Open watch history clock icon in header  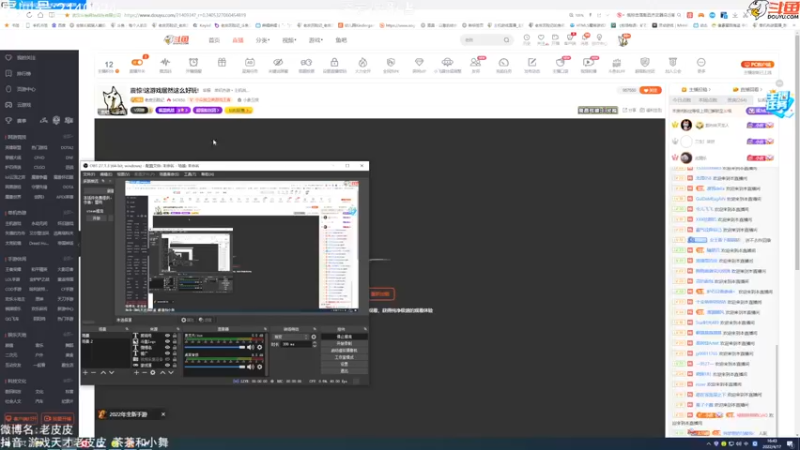point(527,38)
